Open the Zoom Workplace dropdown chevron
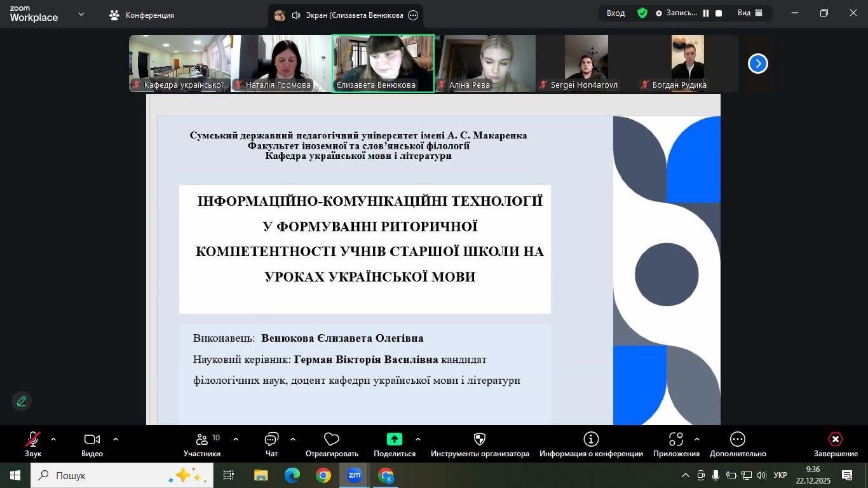 [x=81, y=14]
